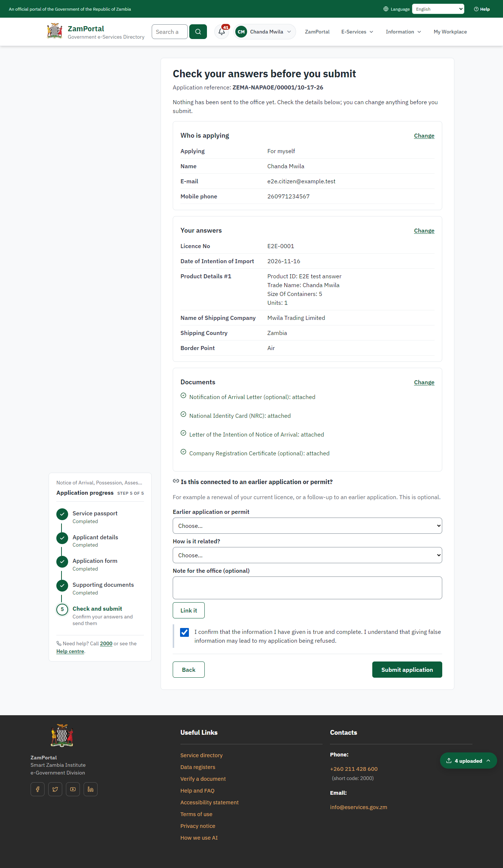Open Help and FAQ footer link
This screenshot has height=868, width=503.
pyautogui.click(x=197, y=791)
